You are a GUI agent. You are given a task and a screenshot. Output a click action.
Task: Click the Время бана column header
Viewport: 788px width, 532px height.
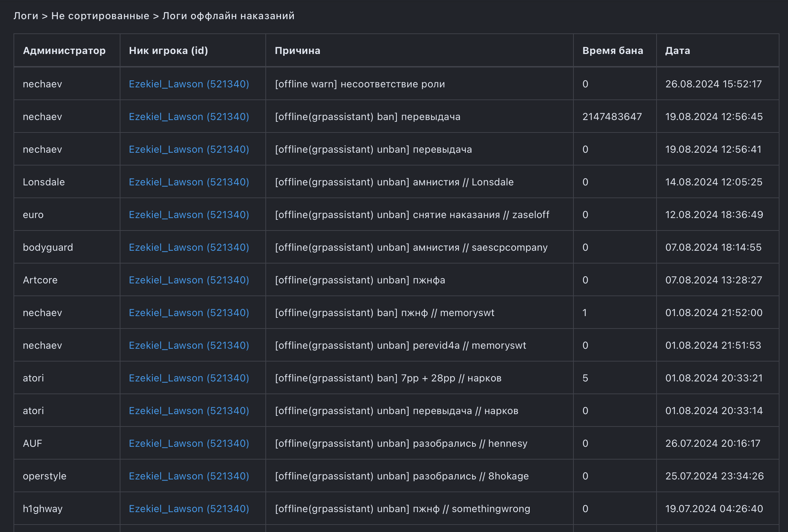612,51
